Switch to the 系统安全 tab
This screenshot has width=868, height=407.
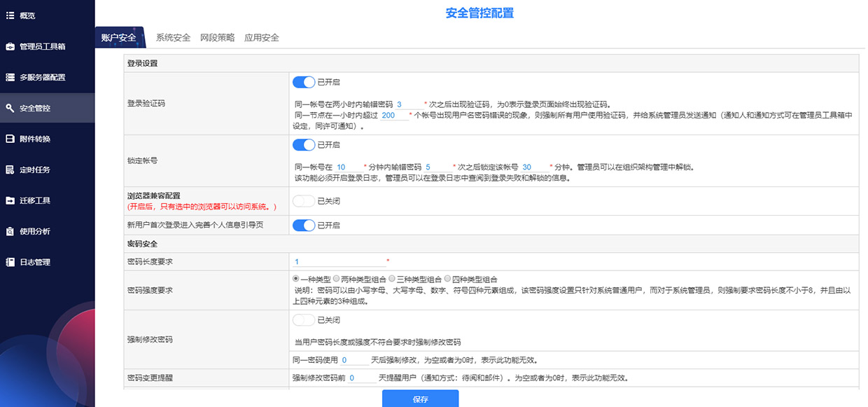pyautogui.click(x=173, y=38)
